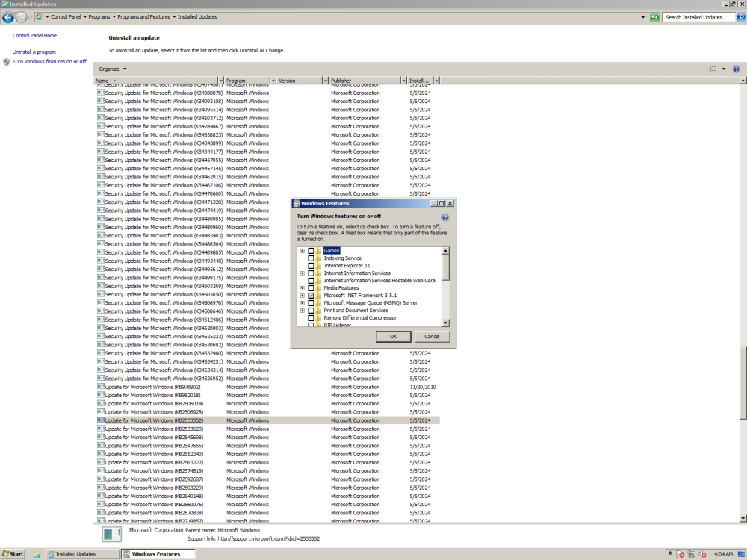Viewport: 747px width, 560px height.
Task: Click the refresh button beside address bar
Action: pyautogui.click(x=654, y=16)
